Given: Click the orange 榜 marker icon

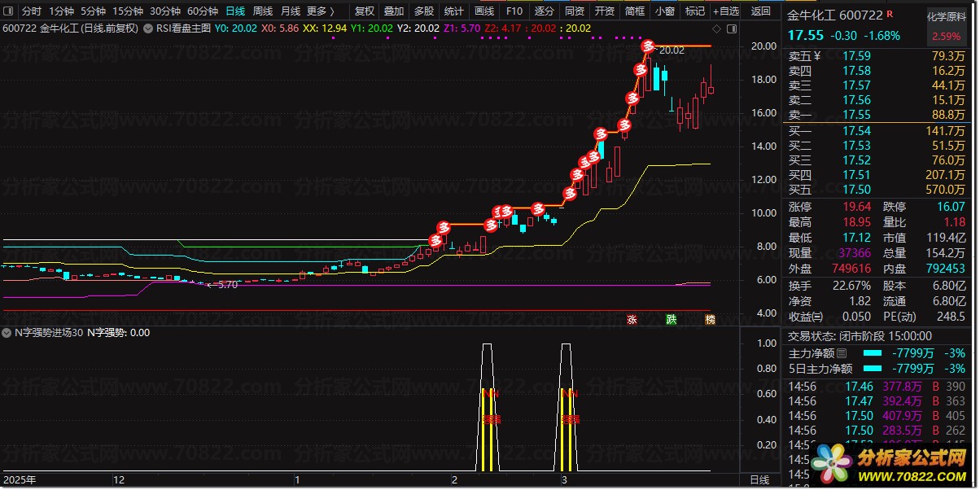Looking at the screenshot, I should (x=710, y=320).
